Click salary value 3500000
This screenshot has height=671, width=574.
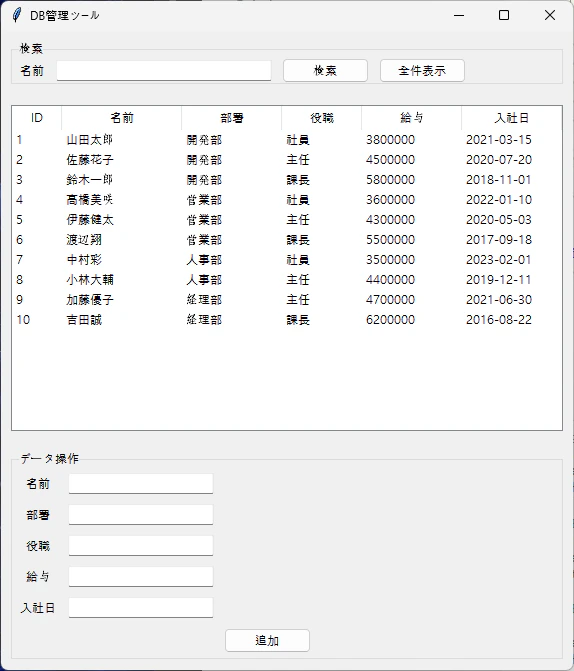pyautogui.click(x=390, y=260)
